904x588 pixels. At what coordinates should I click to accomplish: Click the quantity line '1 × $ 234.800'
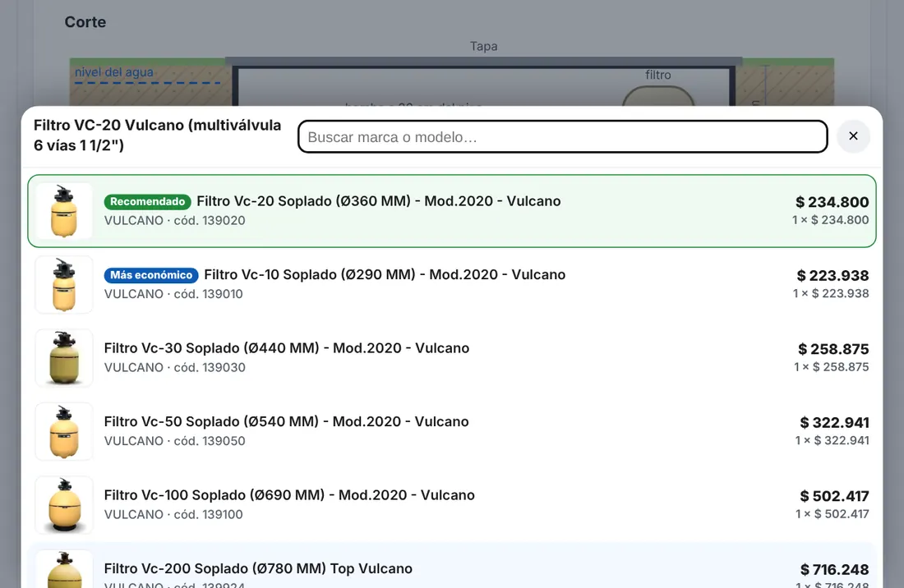[x=830, y=220]
